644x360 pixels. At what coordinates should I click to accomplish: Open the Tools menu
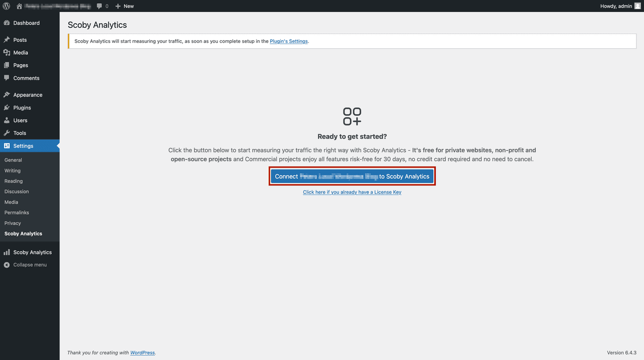pyautogui.click(x=30, y=133)
